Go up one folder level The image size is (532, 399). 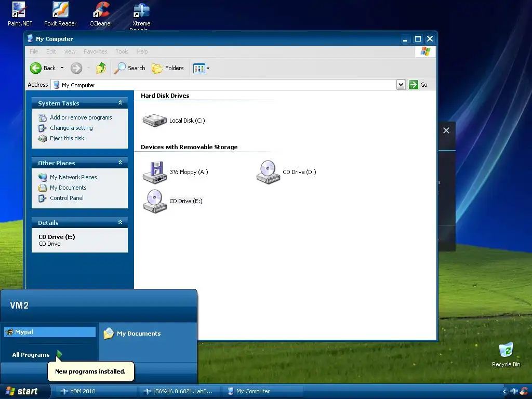[101, 68]
